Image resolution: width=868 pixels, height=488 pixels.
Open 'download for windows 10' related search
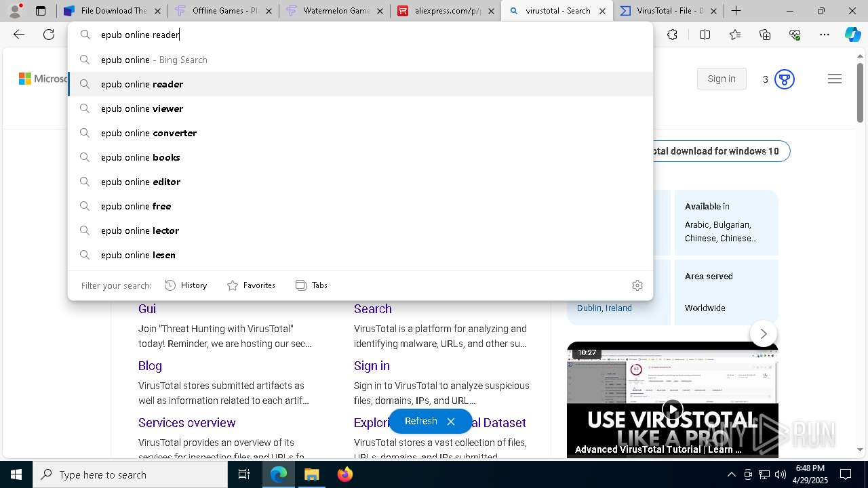716,151
